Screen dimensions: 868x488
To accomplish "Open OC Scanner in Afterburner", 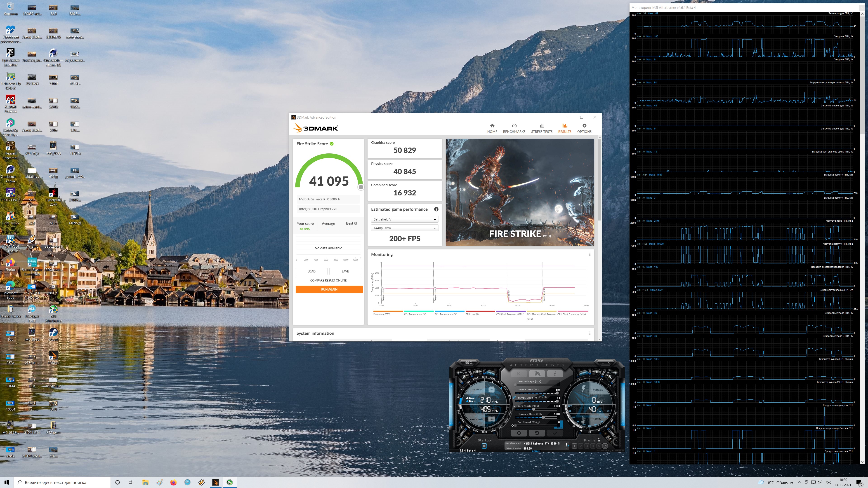I will [x=469, y=363].
